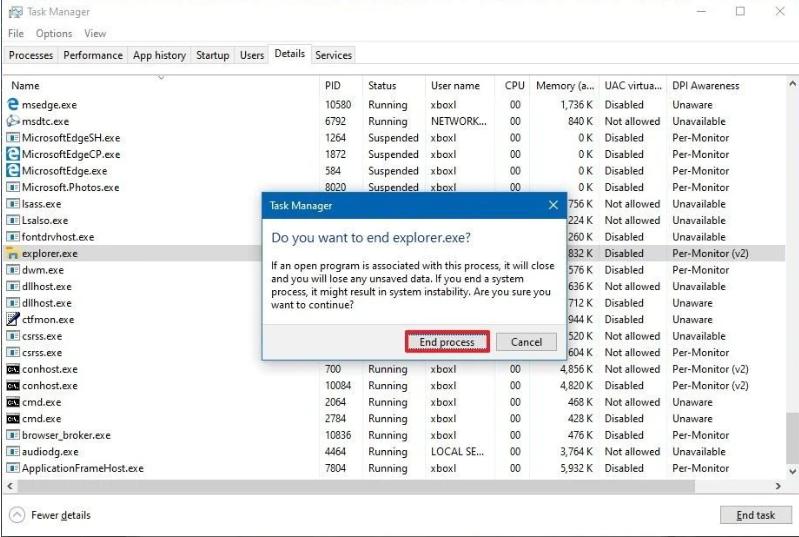Click the ctfmon.exe pen icon
The height and width of the screenshot is (537, 799).
click(x=13, y=319)
